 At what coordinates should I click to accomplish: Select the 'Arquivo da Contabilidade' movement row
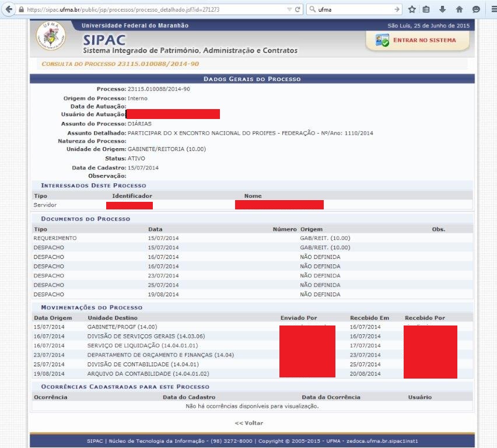pos(148,373)
